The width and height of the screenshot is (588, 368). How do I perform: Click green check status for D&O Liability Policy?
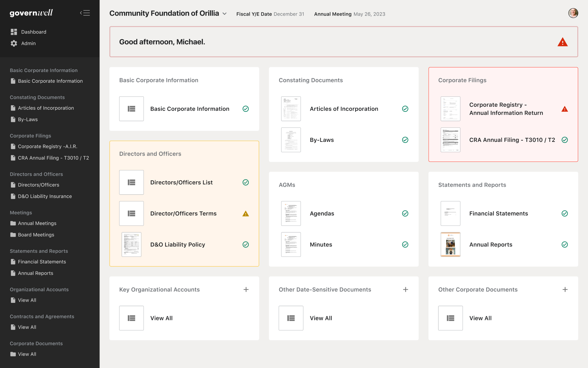point(246,245)
